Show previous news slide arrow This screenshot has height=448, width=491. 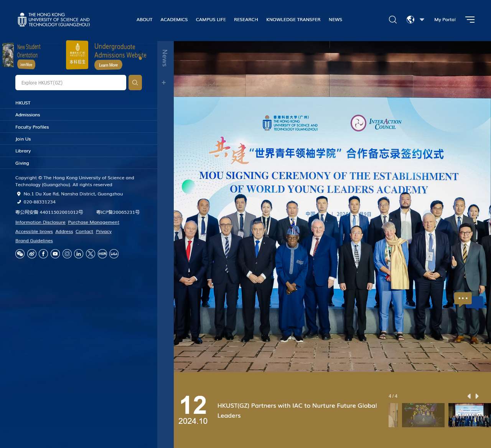tap(469, 396)
